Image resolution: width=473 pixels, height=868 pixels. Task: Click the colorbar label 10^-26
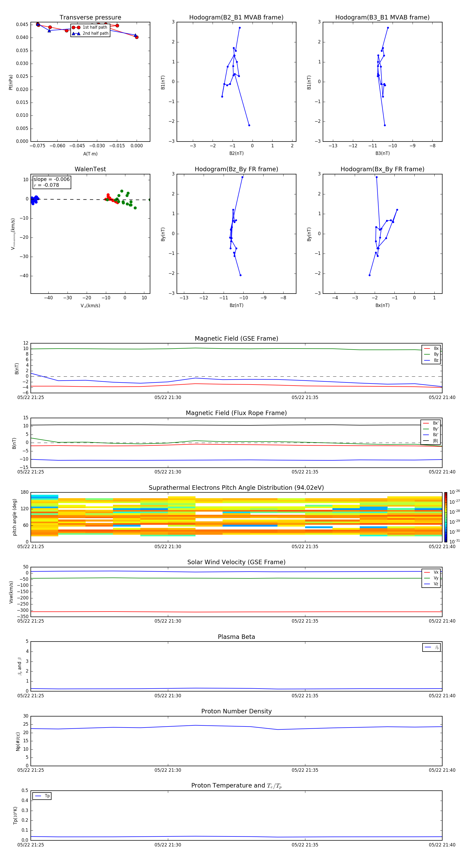pos(455,492)
